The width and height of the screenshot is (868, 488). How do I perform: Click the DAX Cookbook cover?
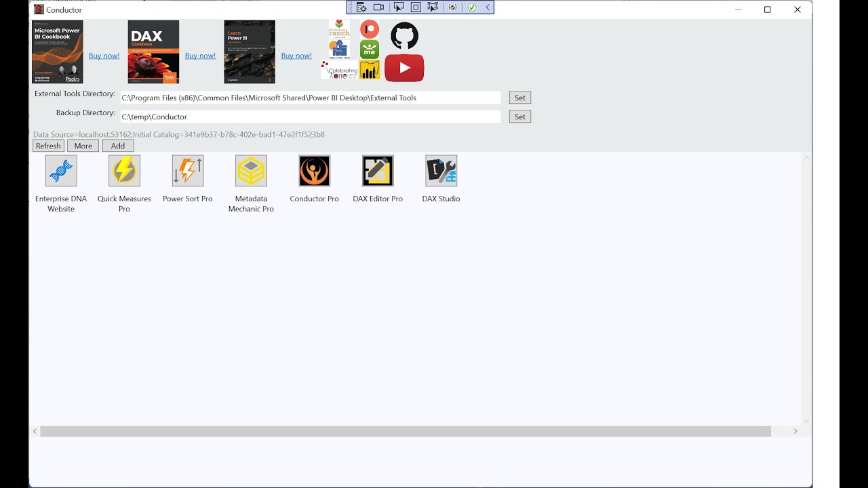click(x=153, y=52)
